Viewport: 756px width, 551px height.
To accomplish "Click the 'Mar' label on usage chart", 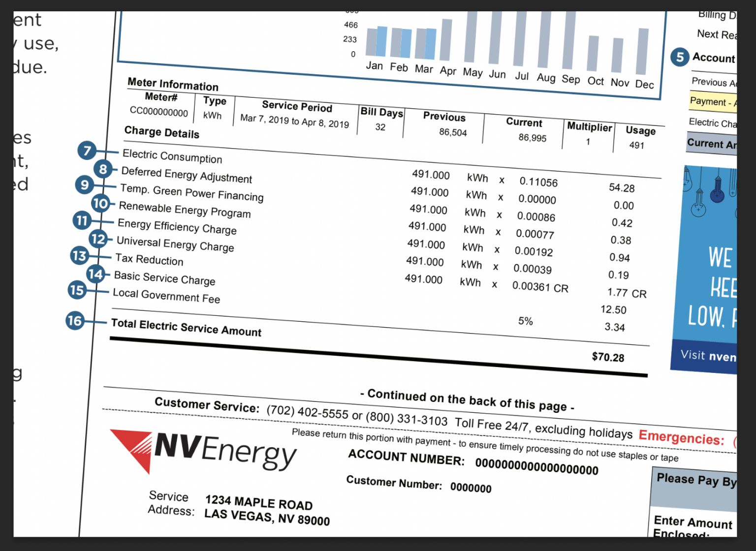I will 423,69.
